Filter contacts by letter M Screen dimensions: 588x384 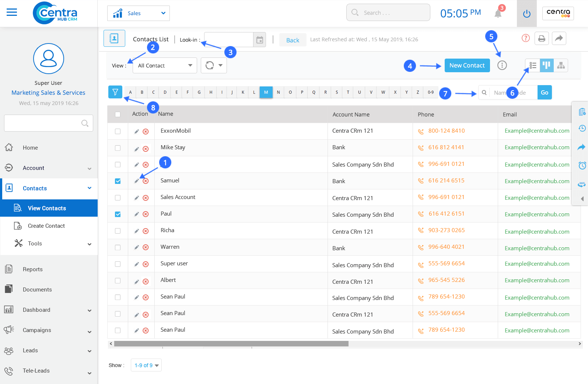click(266, 92)
